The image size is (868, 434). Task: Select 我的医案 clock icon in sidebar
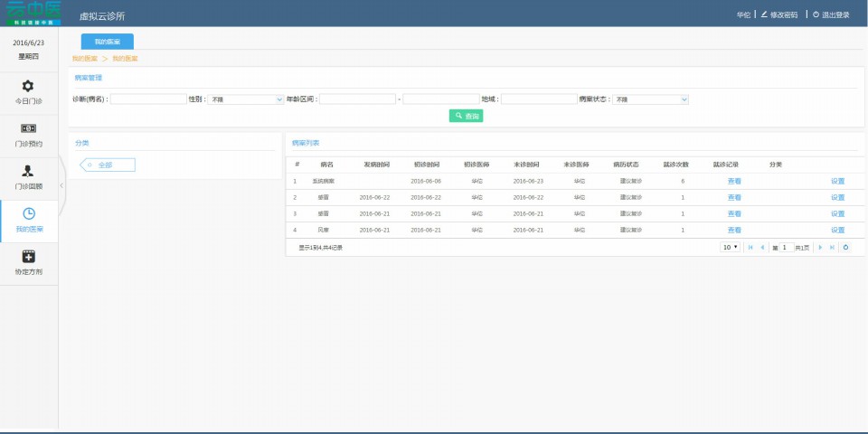(x=28, y=213)
